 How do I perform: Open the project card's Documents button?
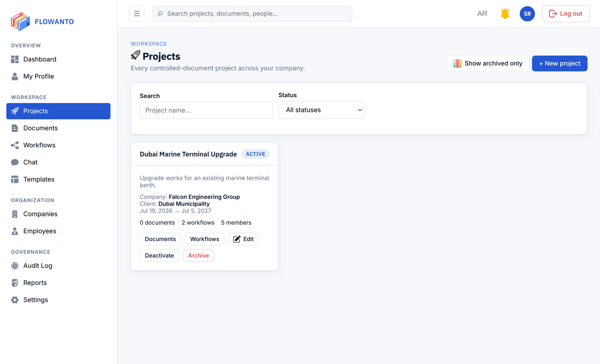coord(160,239)
